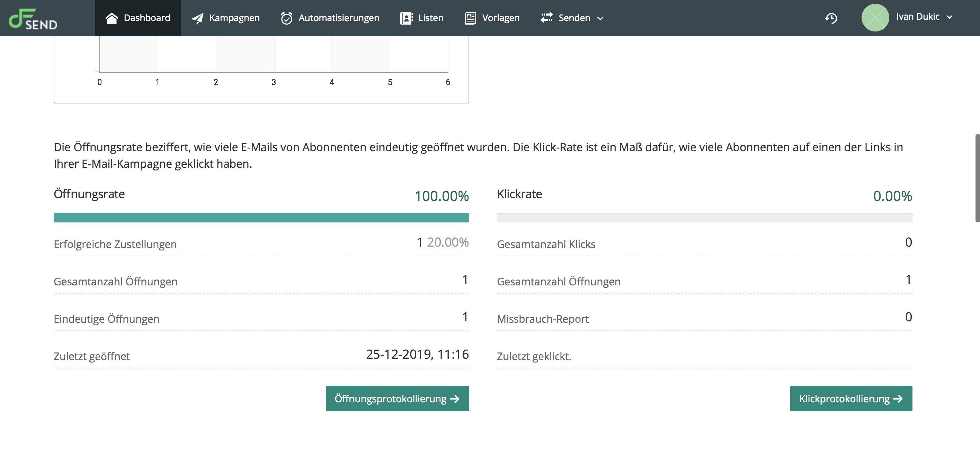The width and height of the screenshot is (980, 467).
Task: Click the Öffnungsprotokollierung arrow icon
Action: (454, 399)
